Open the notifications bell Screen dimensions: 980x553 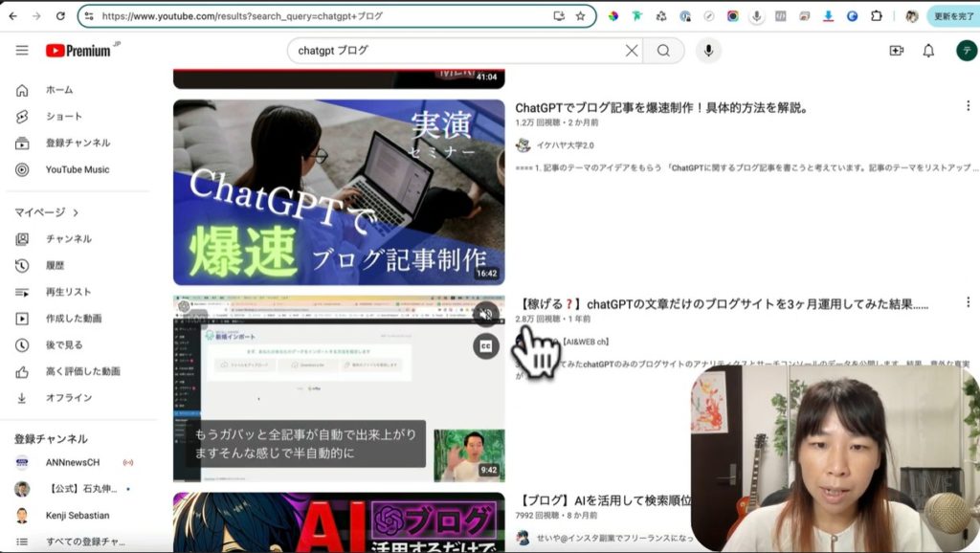(927, 51)
